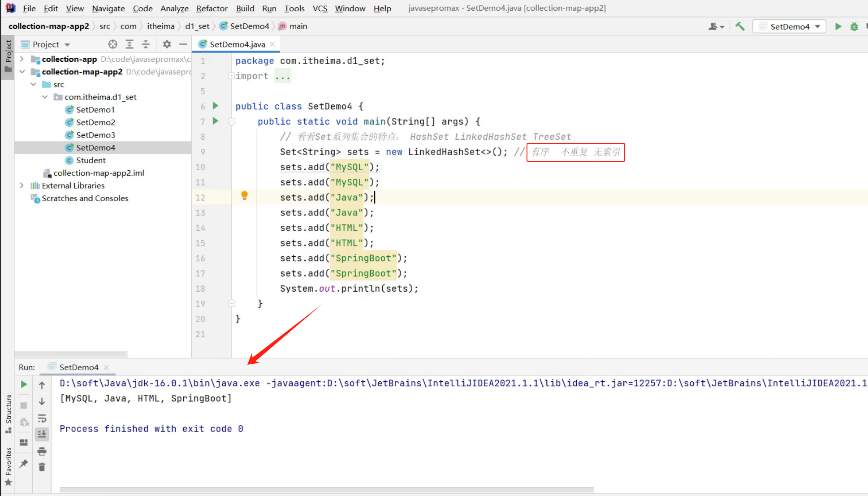Open the Project panel settings gear
The height and width of the screenshot is (496, 868).
coord(167,44)
